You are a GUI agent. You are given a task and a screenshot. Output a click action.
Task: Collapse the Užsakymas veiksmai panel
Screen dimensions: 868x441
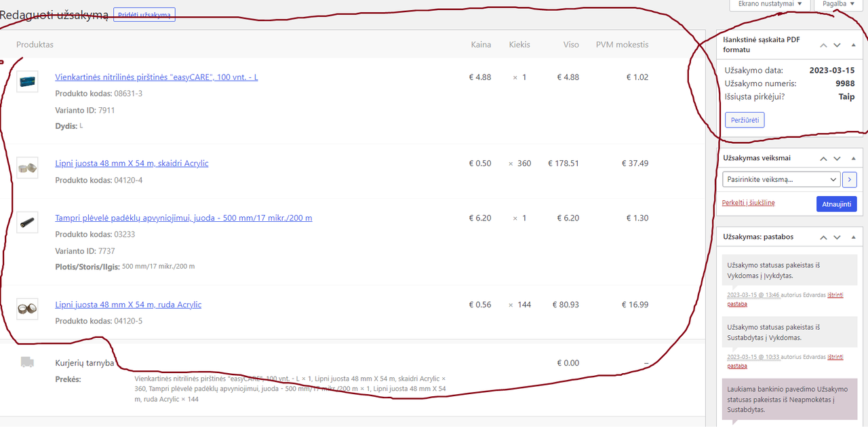coord(853,158)
